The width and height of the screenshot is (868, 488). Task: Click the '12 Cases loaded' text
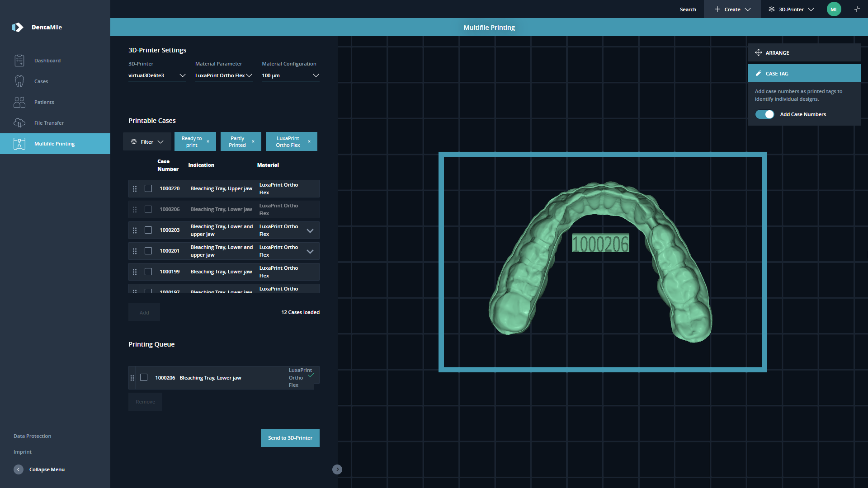pos(300,312)
